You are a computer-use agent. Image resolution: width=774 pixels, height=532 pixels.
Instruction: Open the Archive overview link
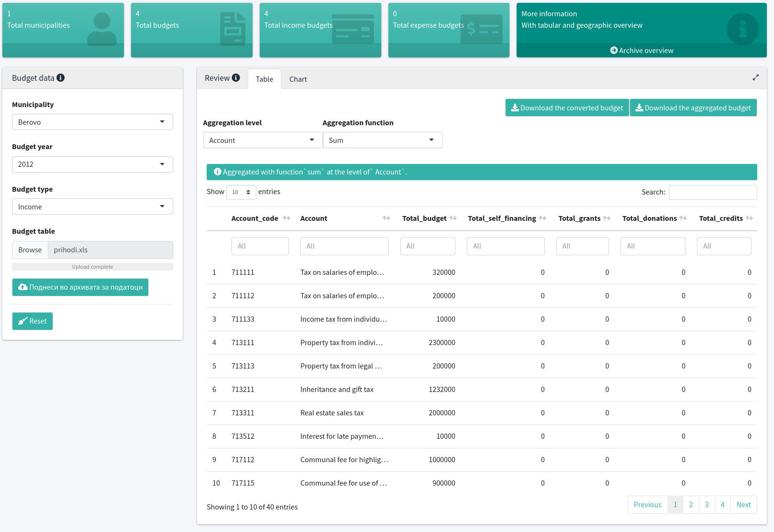[641, 51]
